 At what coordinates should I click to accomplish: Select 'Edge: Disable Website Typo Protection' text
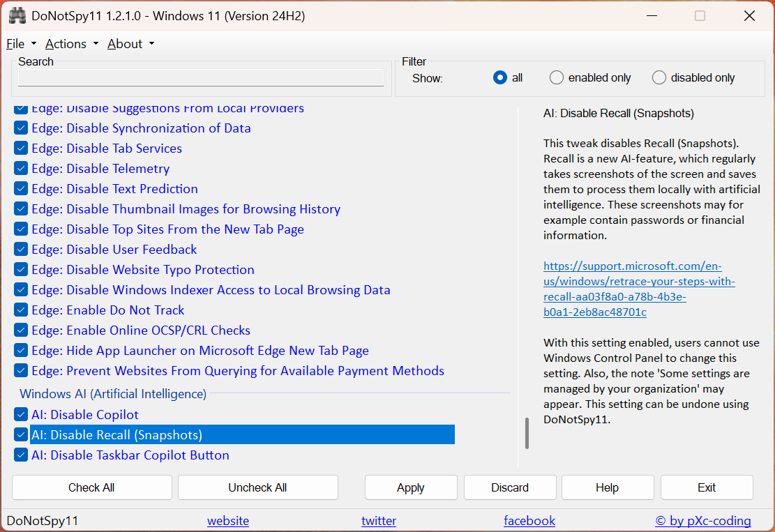[x=143, y=270]
